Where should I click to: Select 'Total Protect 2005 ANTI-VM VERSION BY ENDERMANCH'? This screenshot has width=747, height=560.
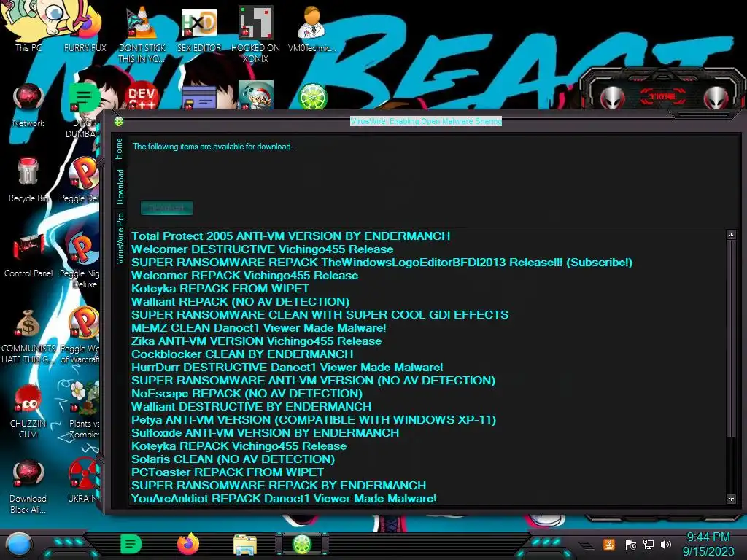(x=290, y=236)
